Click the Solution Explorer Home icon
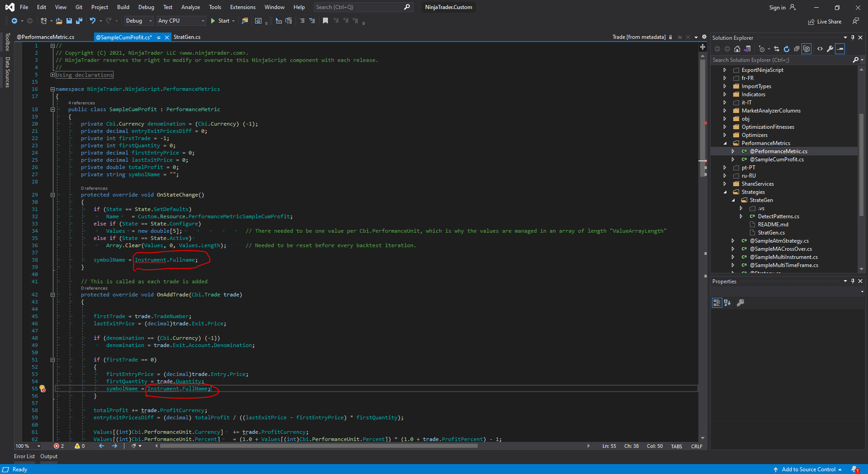 pyautogui.click(x=737, y=49)
